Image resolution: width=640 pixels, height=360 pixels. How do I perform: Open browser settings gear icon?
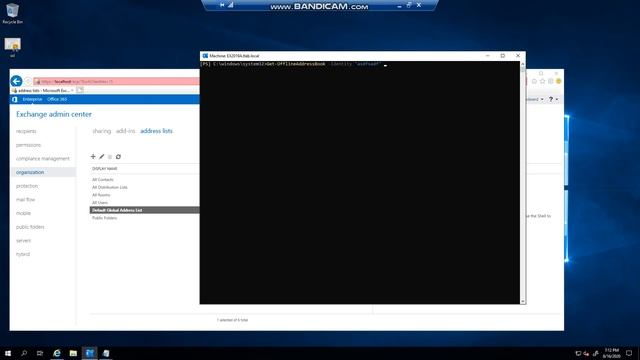pyautogui.click(x=551, y=81)
